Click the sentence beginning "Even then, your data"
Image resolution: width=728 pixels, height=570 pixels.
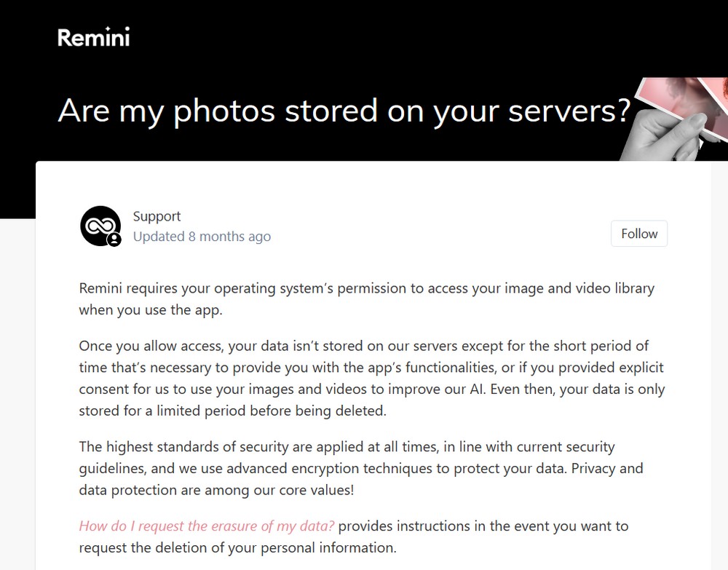[577, 389]
